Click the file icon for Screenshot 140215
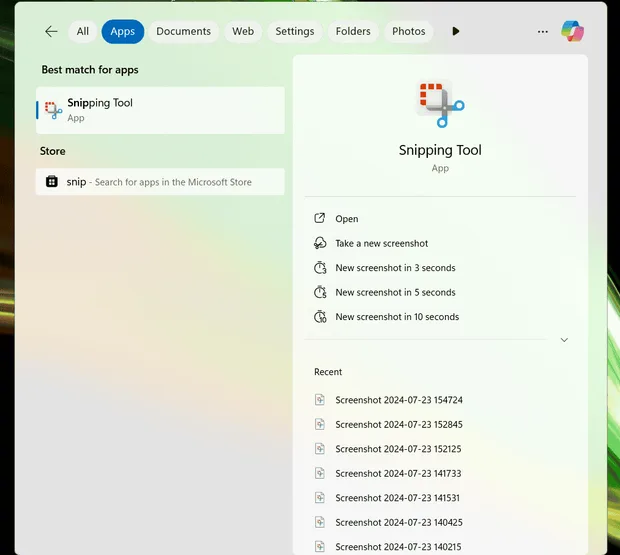The image size is (620, 555). [x=319, y=547]
